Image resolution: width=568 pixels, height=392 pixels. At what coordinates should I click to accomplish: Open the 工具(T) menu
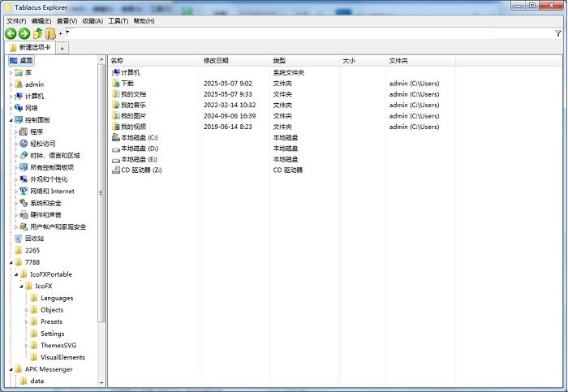[x=118, y=21]
